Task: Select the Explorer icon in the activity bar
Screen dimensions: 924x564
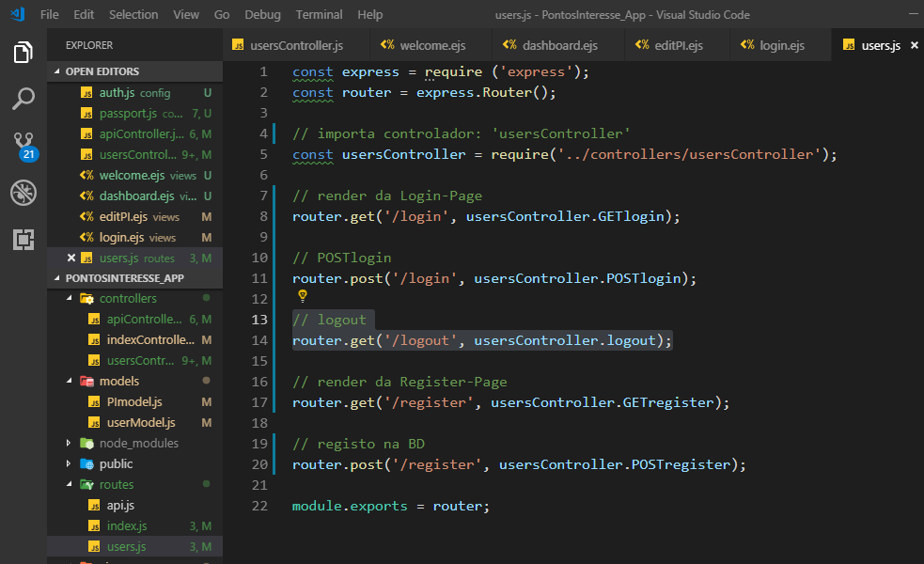Action: pyautogui.click(x=22, y=54)
